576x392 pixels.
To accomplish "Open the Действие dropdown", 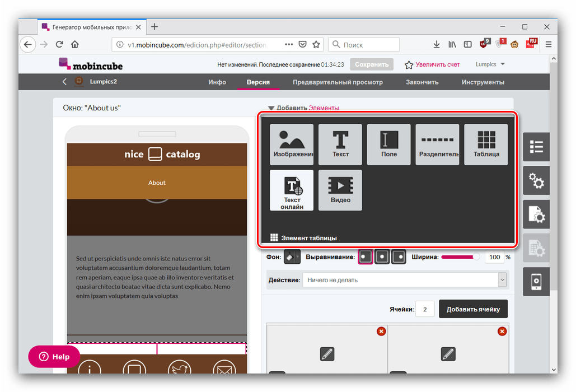I will [405, 280].
